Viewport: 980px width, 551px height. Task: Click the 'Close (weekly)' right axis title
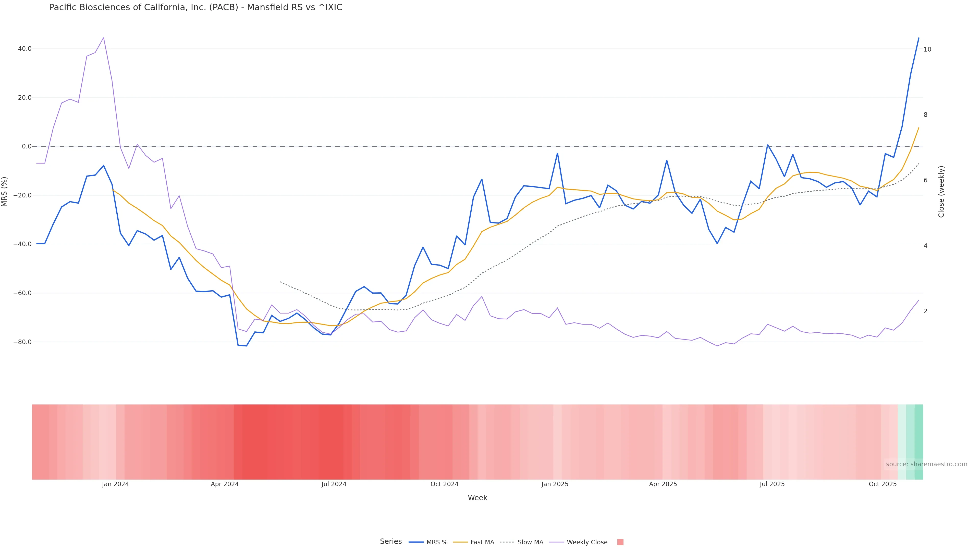point(941,192)
